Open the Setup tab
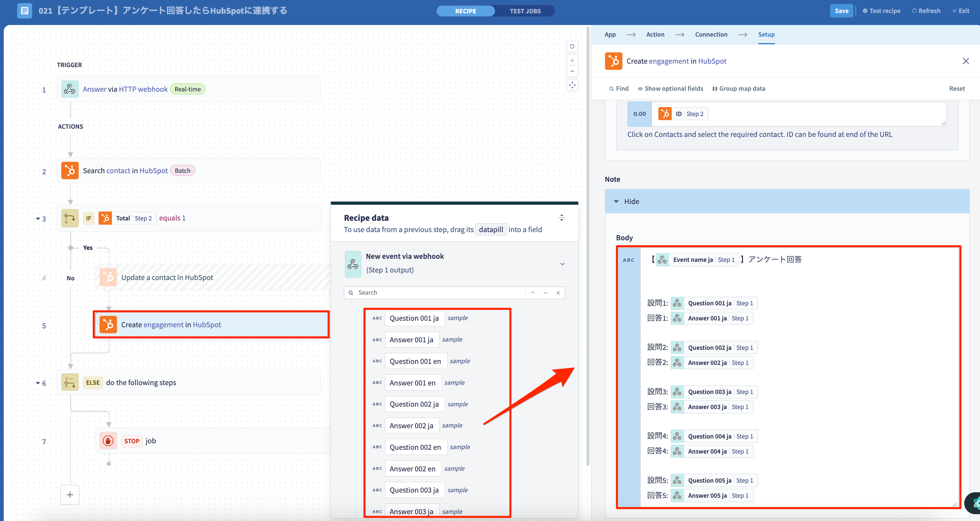 point(766,34)
